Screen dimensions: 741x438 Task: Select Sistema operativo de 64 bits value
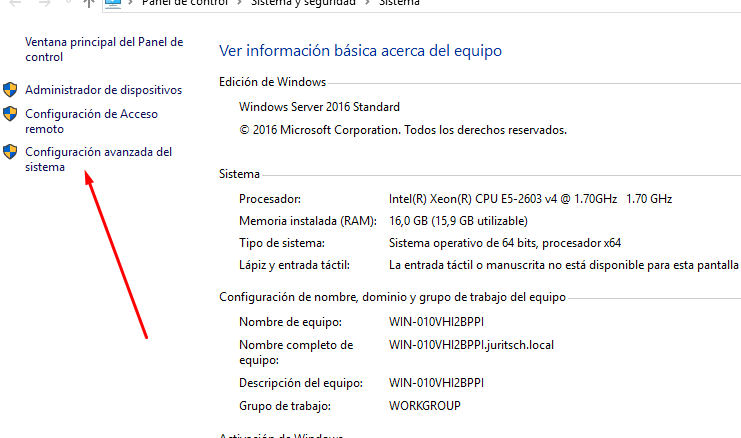(505, 243)
